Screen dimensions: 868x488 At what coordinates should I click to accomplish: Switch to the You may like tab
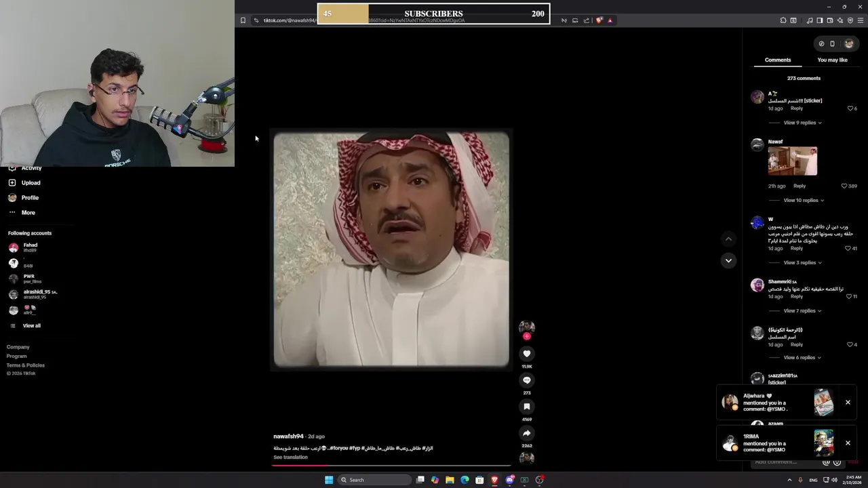coord(832,60)
